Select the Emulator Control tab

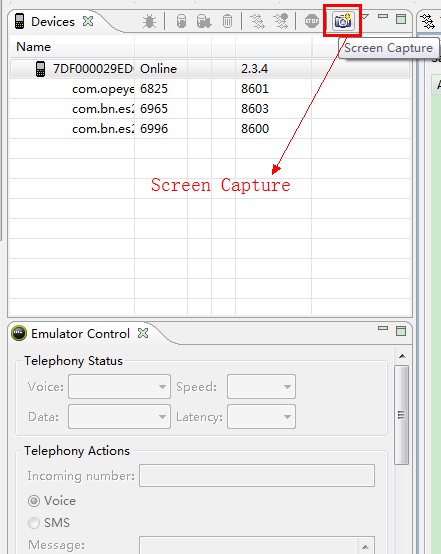coord(80,334)
